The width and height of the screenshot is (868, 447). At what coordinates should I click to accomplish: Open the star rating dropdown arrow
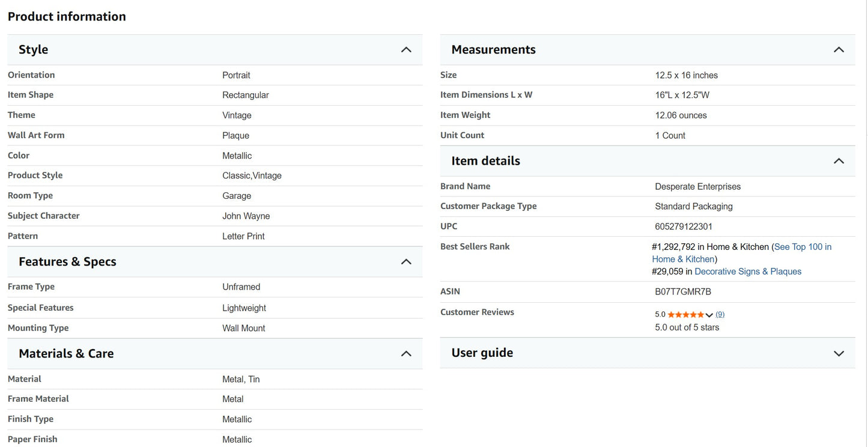coord(709,315)
